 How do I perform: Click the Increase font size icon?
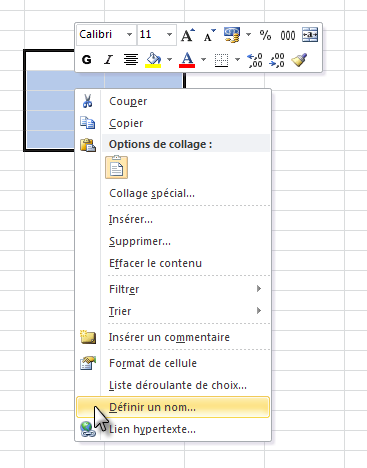[x=188, y=35]
